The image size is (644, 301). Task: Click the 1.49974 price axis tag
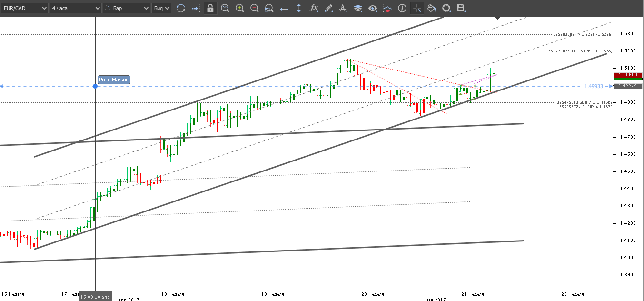tap(628, 86)
